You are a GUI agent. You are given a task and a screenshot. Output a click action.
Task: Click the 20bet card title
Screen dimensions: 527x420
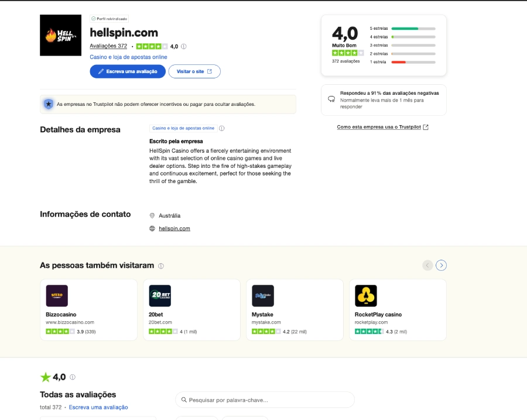[156, 315]
